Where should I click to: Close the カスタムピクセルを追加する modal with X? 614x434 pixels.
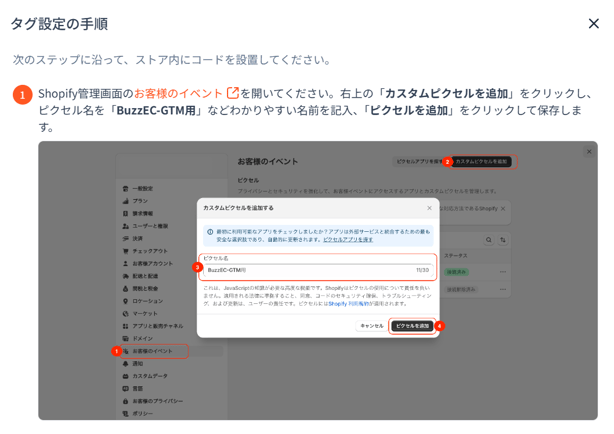[430, 208]
